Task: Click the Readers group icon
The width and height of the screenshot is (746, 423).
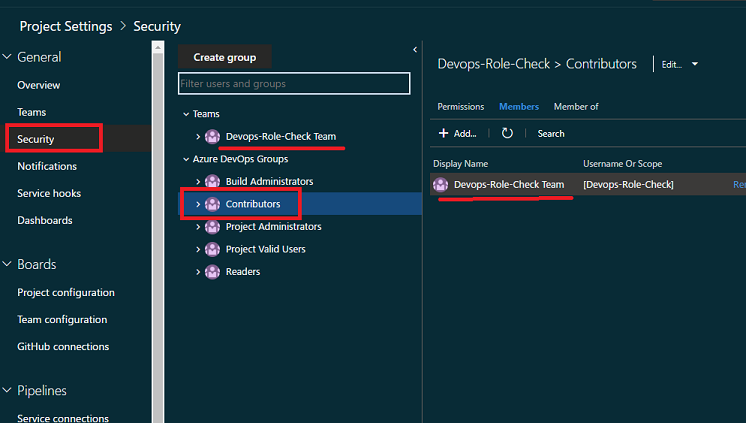Action: 212,272
